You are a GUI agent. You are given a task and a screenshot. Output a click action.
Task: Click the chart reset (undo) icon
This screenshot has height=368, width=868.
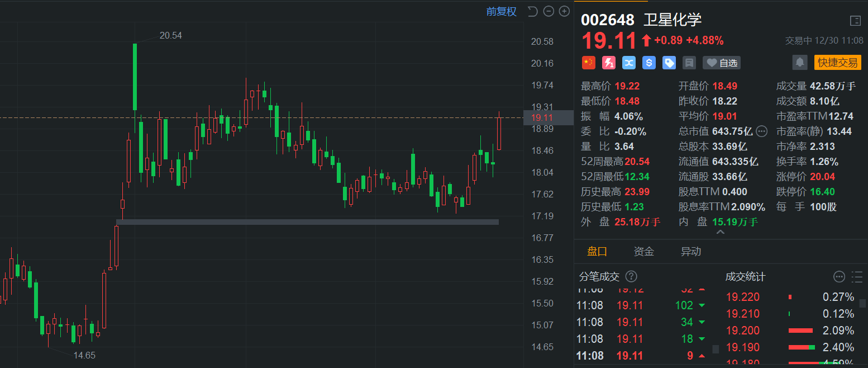(532, 11)
